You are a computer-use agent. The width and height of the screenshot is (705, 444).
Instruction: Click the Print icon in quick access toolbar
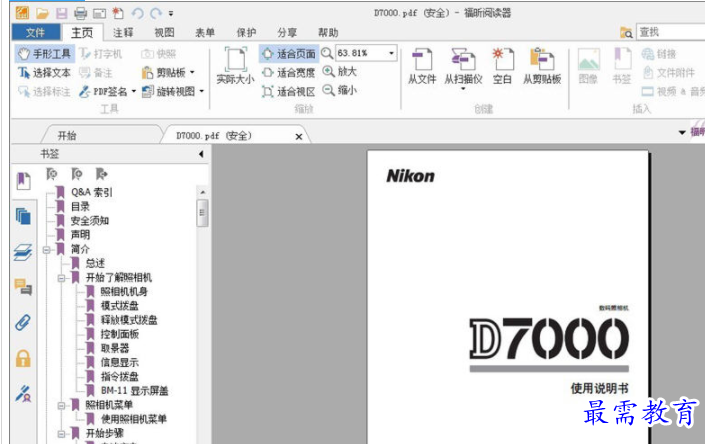[x=80, y=13]
